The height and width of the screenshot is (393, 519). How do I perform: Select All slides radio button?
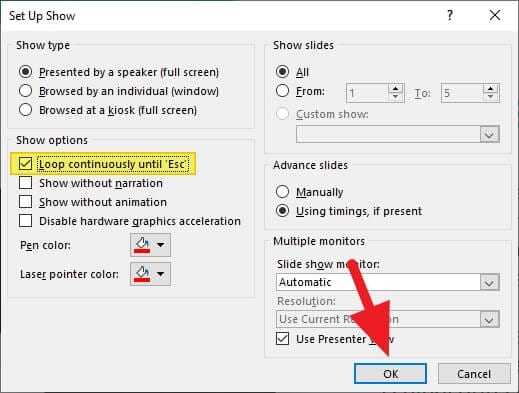point(282,72)
